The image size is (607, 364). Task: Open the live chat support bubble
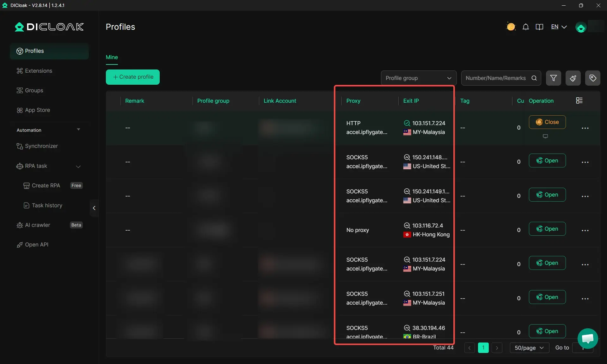point(587,339)
